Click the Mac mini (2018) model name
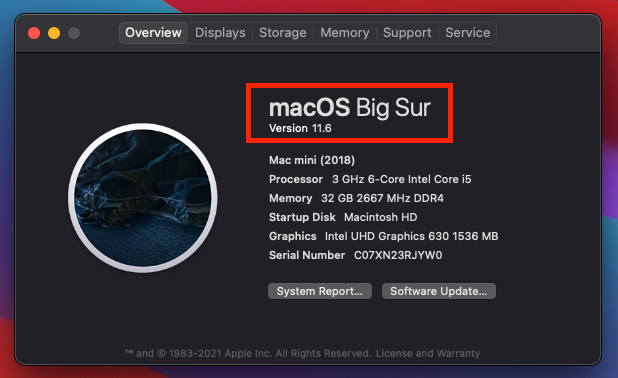This screenshot has width=618, height=378. [312, 160]
